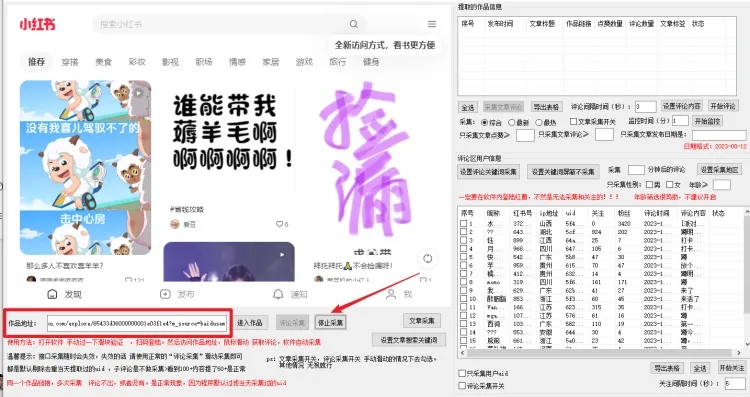
Task: Click the 粉丝 column header
Action: point(624,213)
